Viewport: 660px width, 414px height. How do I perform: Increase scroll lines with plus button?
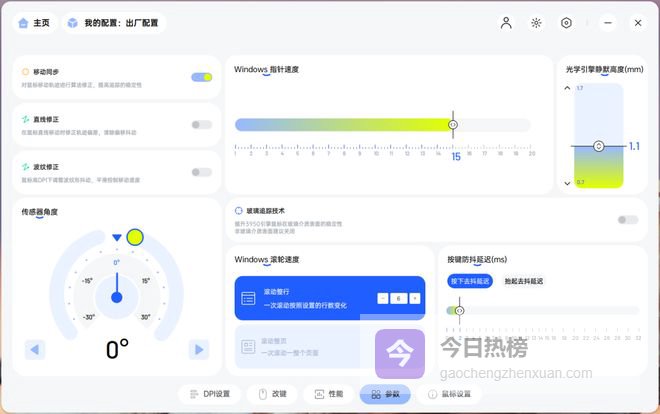415,298
